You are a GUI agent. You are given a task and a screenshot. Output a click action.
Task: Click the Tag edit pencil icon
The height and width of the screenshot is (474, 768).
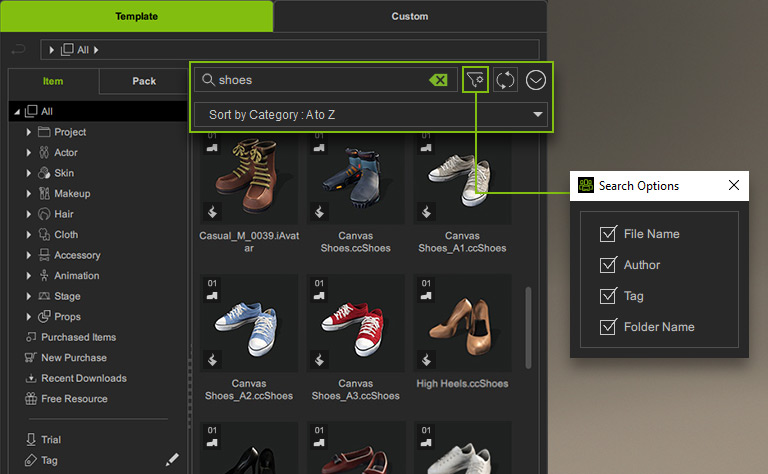pos(172,460)
